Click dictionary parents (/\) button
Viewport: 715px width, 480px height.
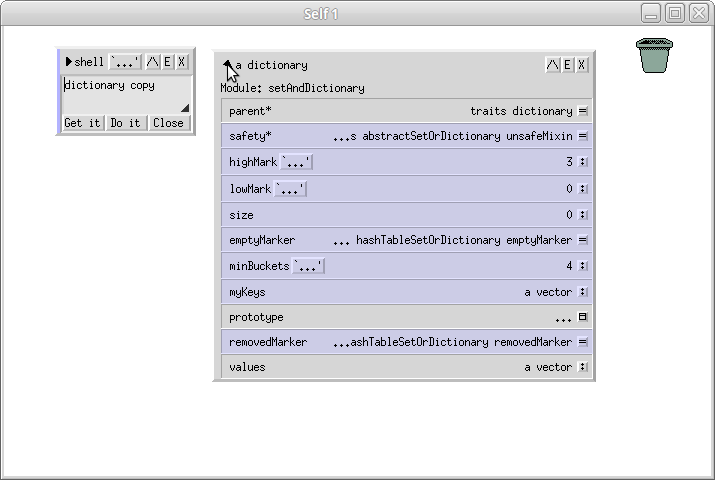[x=553, y=65]
